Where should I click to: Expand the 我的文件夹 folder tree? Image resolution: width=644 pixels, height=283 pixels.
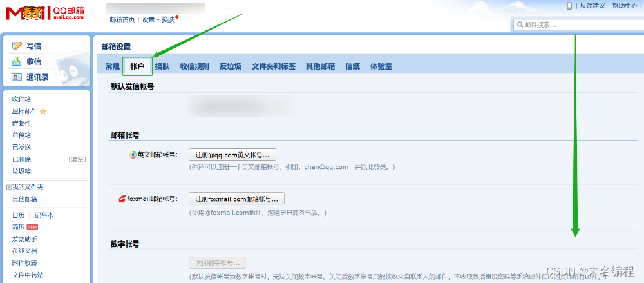click(8, 187)
